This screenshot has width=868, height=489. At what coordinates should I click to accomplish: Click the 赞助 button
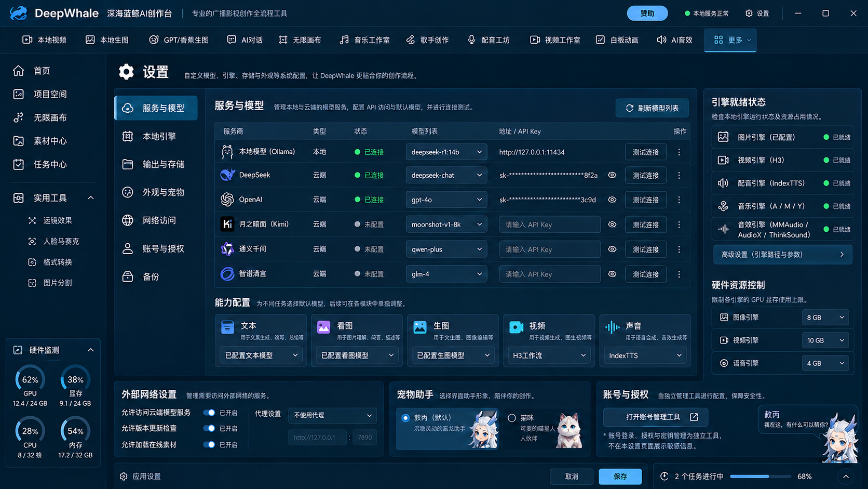coord(647,14)
